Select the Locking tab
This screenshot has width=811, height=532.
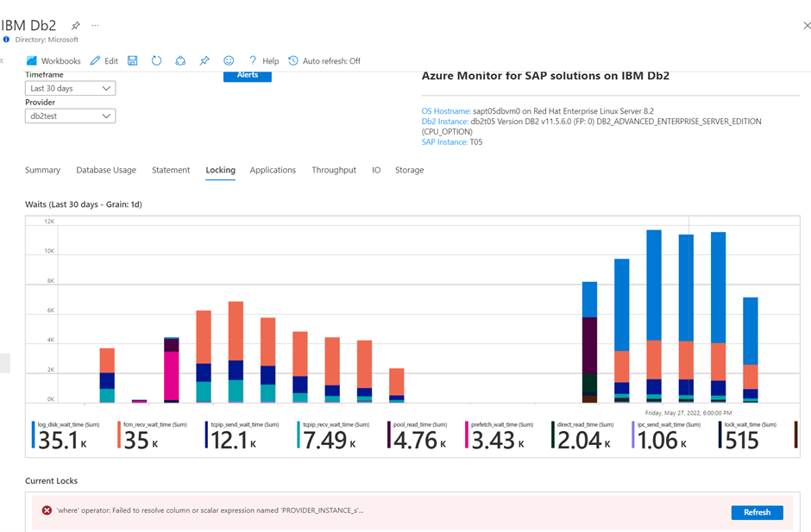(x=220, y=170)
